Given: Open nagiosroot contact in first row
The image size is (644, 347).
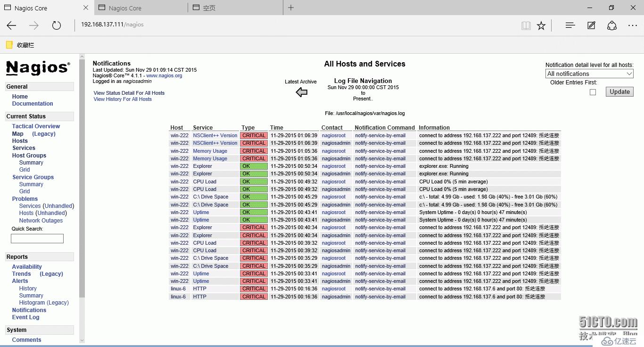Looking at the screenshot, I should click(x=334, y=135).
